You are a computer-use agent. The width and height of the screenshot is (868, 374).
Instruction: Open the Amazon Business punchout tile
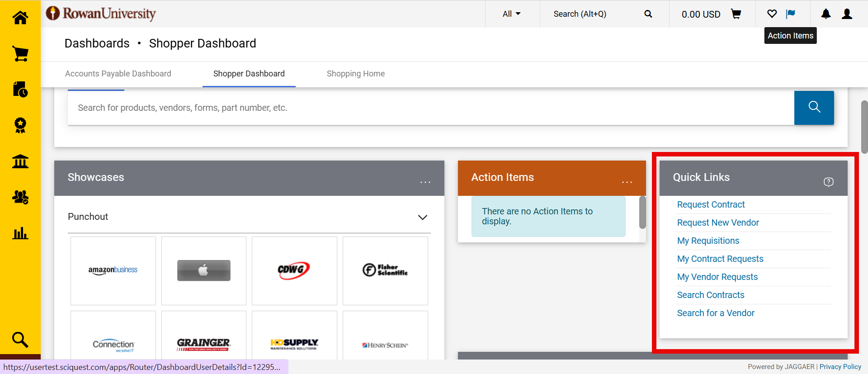click(x=113, y=270)
